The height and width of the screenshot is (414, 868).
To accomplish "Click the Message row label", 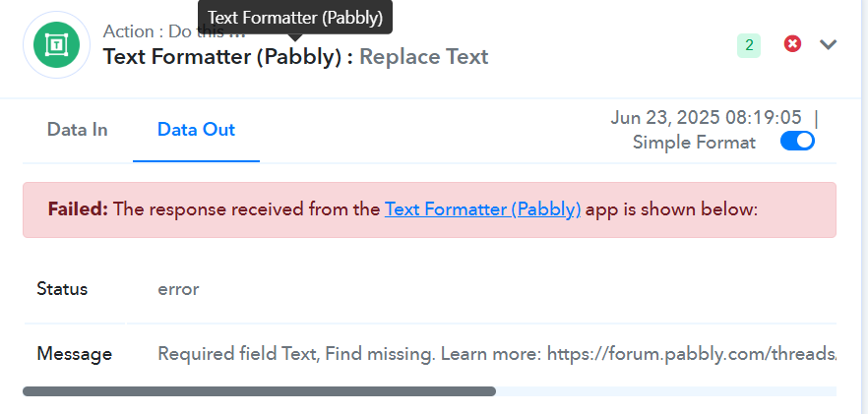I will tap(74, 354).
